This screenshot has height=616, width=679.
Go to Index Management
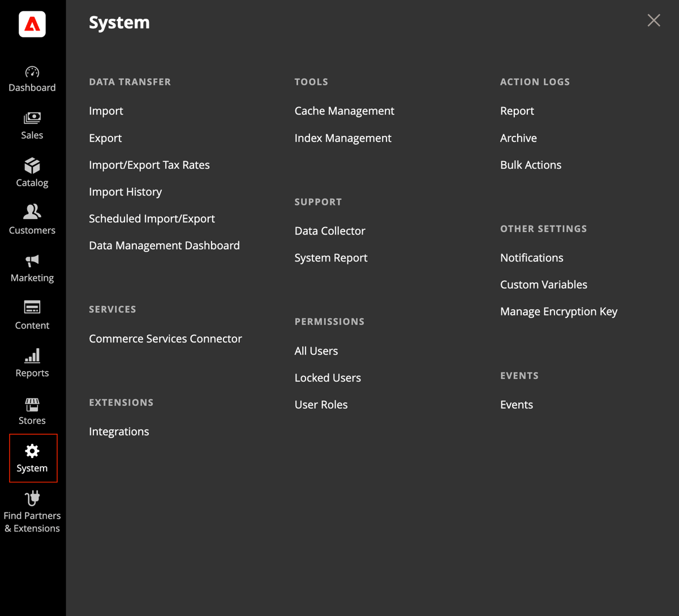[x=342, y=138]
